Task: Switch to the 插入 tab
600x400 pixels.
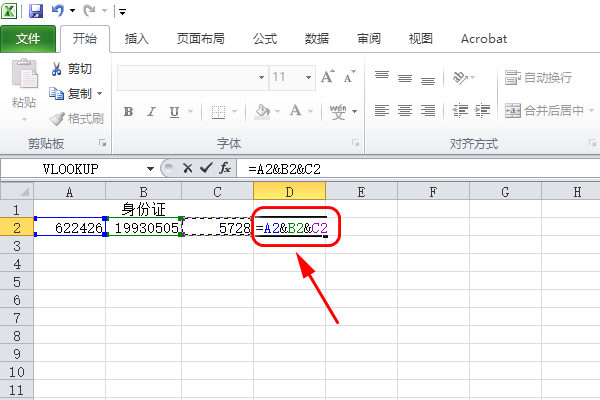Action: pos(136,39)
